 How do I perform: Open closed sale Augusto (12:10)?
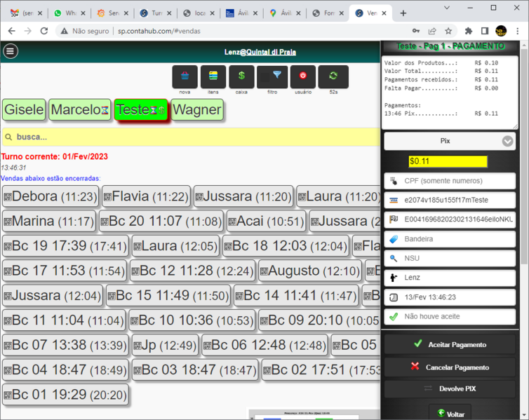(310, 271)
